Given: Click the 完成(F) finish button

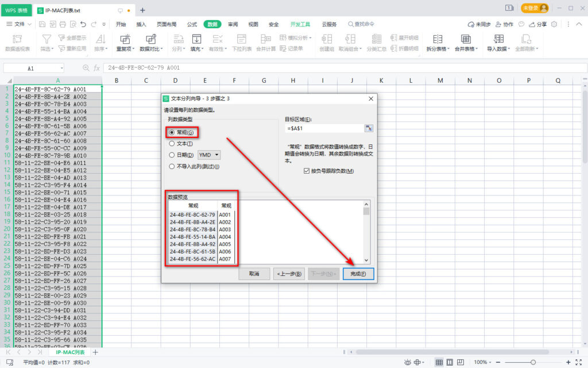Looking at the screenshot, I should pos(358,274).
